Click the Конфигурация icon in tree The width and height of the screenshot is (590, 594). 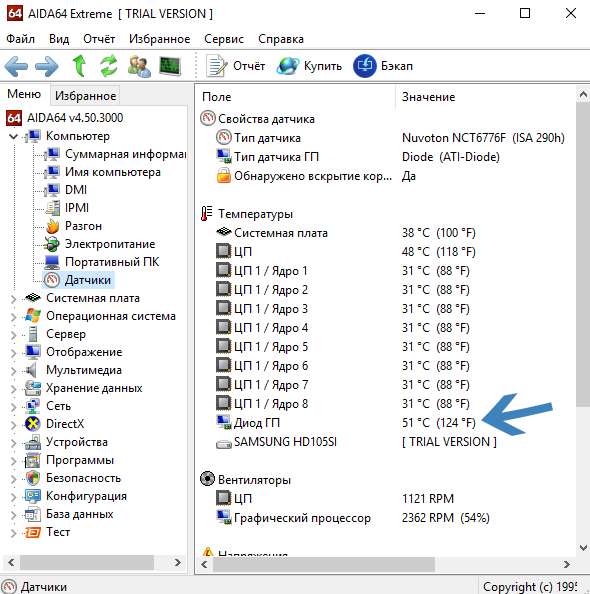[x=33, y=496]
